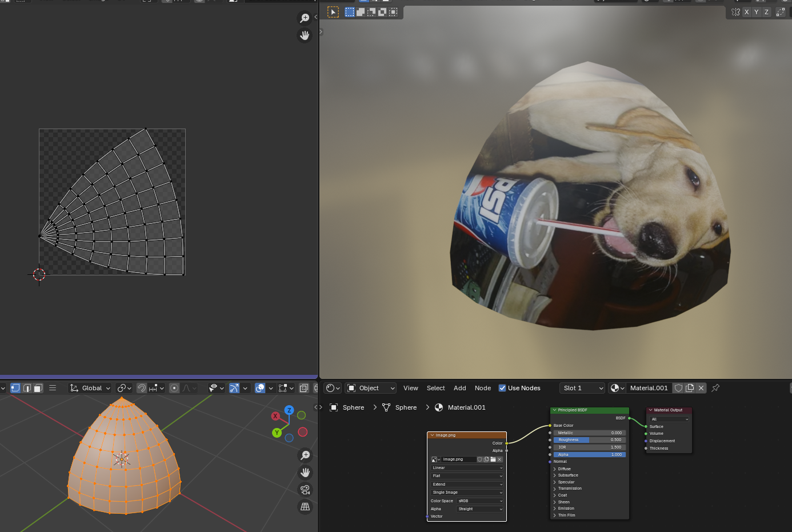This screenshot has width=792, height=532.
Task: Toggle proportional editing button
Action: (x=174, y=388)
